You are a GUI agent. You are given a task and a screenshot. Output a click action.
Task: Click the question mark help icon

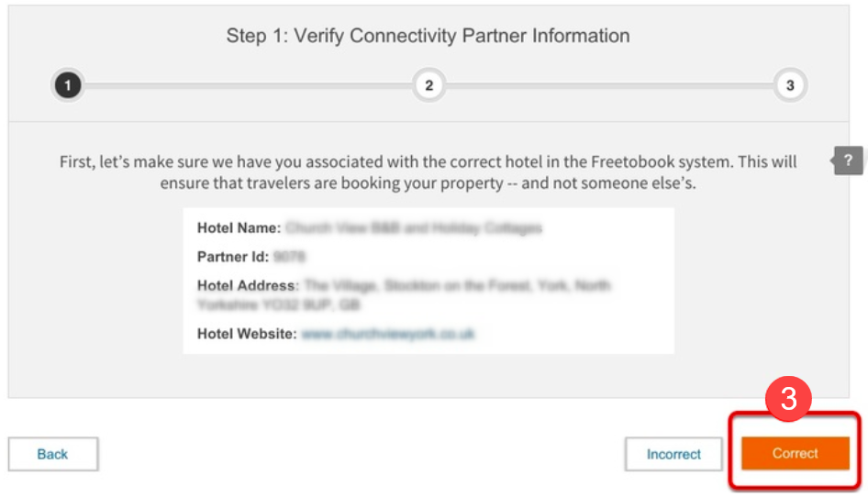point(850,160)
